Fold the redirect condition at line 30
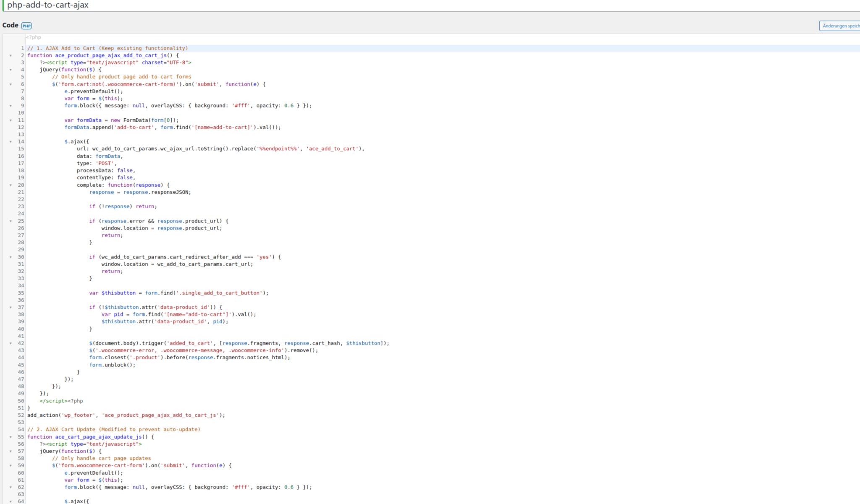Viewport: 860px width, 504px height. (10, 257)
